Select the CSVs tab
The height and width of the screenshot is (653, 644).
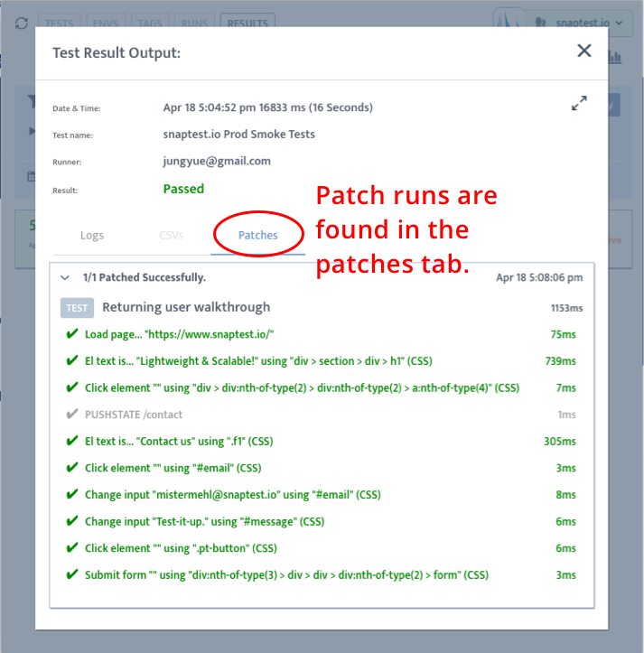click(x=171, y=235)
